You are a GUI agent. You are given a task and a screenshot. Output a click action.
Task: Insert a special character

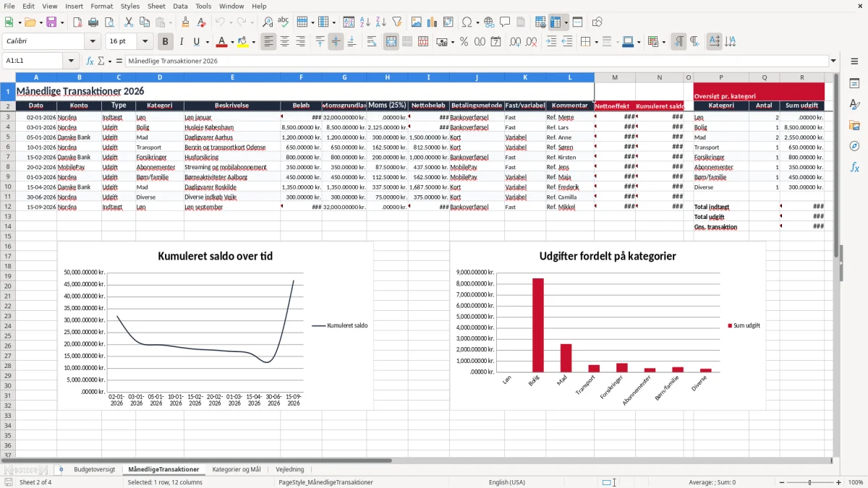(x=467, y=22)
